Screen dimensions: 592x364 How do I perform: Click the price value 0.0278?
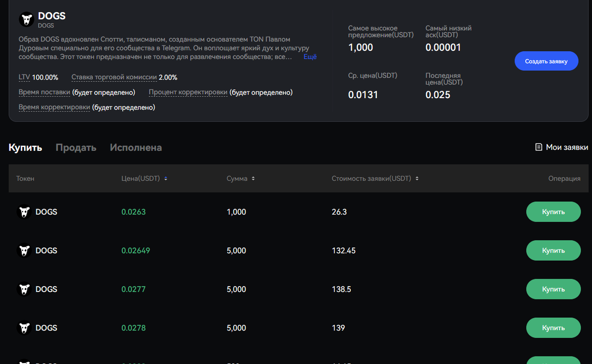(x=134, y=328)
